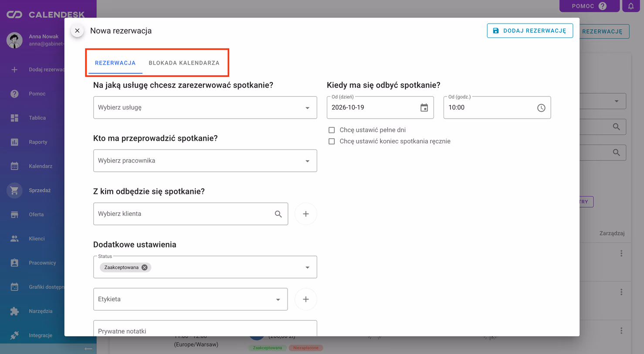Open Anna Nowak profile avatar
644x354 pixels.
tap(14, 40)
